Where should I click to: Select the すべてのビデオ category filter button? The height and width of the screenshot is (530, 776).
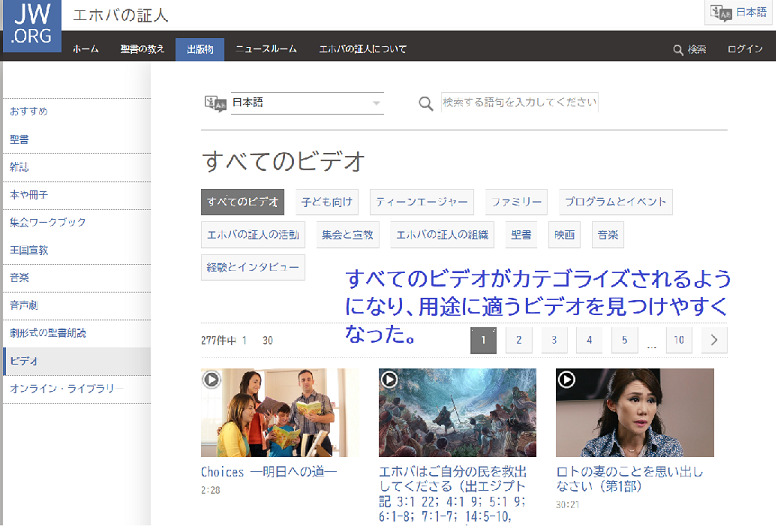pyautogui.click(x=242, y=202)
